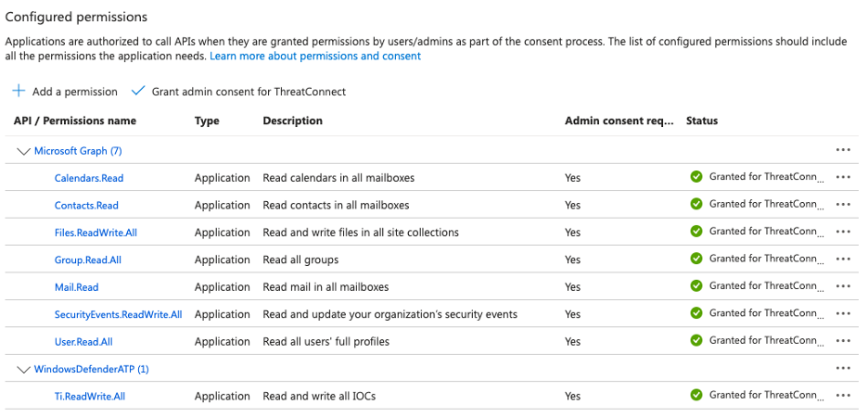Open the SecurityEvents.ReadWrite.All permission
The image size is (868, 417).
click(119, 315)
